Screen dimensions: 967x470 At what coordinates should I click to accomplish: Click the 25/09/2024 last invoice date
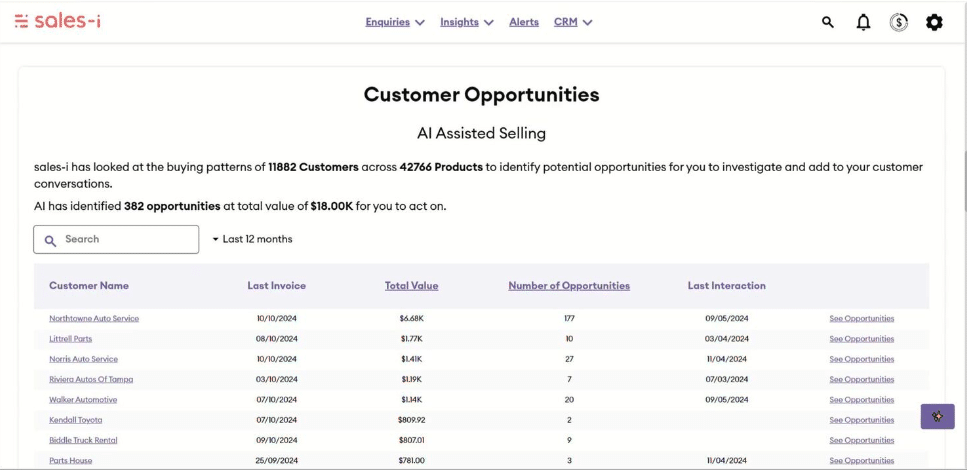pyautogui.click(x=277, y=461)
